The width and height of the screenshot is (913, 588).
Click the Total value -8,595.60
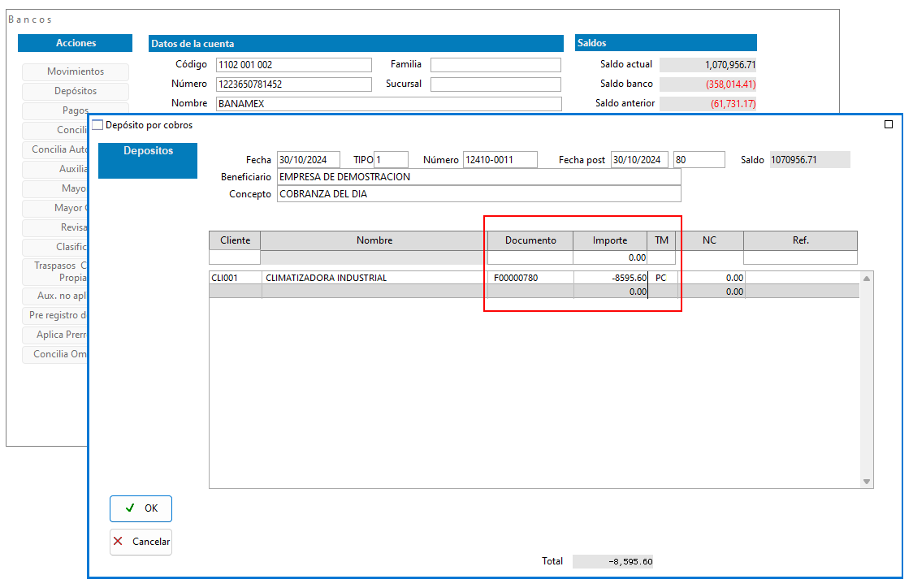(x=612, y=561)
